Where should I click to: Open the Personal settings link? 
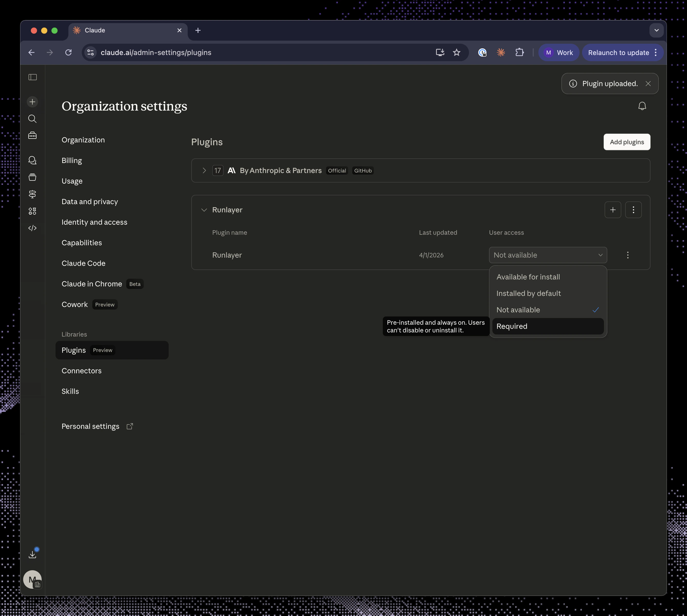pos(90,426)
